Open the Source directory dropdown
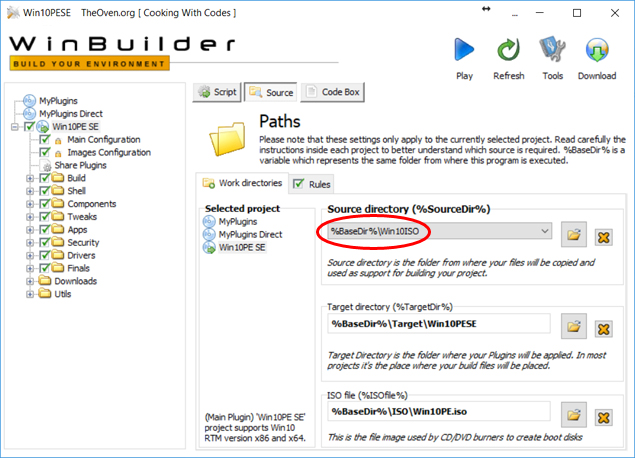This screenshot has width=635, height=458. point(545,231)
